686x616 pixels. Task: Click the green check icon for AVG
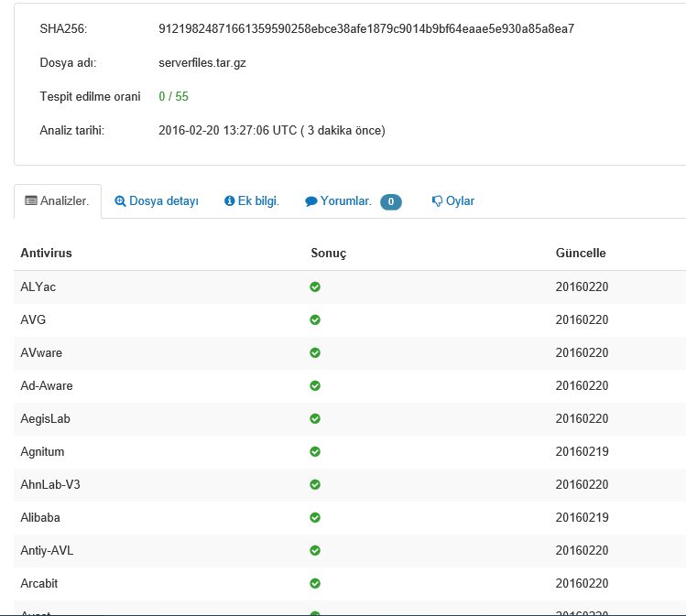tap(315, 319)
